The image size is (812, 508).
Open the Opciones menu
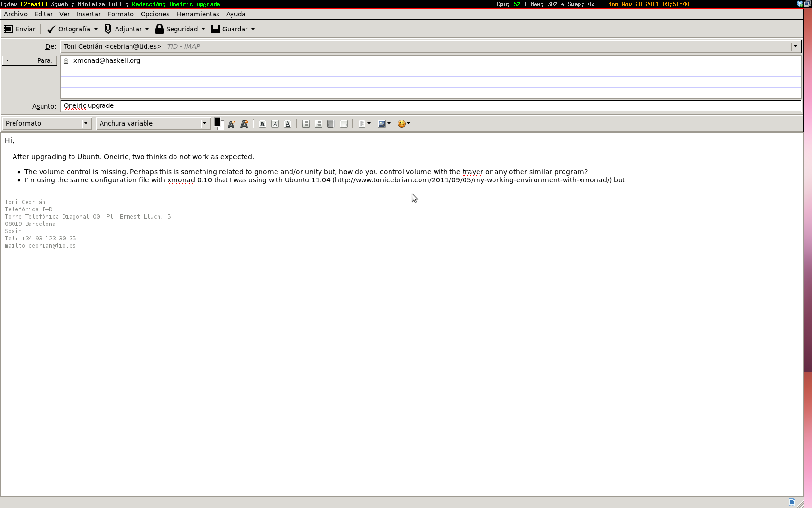pyautogui.click(x=155, y=14)
